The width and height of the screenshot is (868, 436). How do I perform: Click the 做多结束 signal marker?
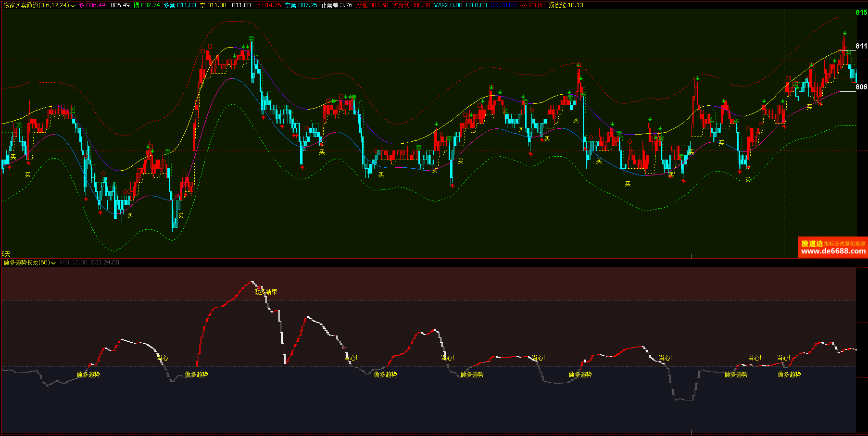(265, 292)
